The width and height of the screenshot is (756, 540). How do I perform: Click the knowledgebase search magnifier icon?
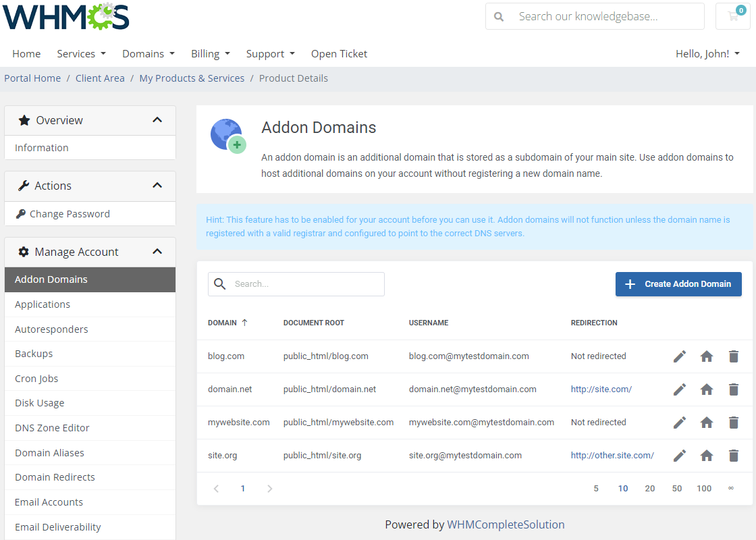point(499,17)
